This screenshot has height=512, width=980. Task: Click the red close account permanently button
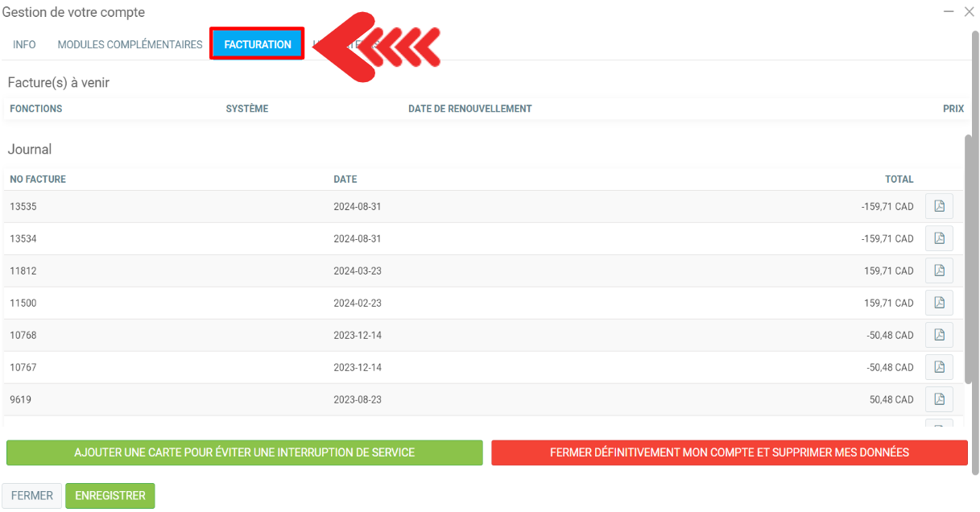[729, 452]
